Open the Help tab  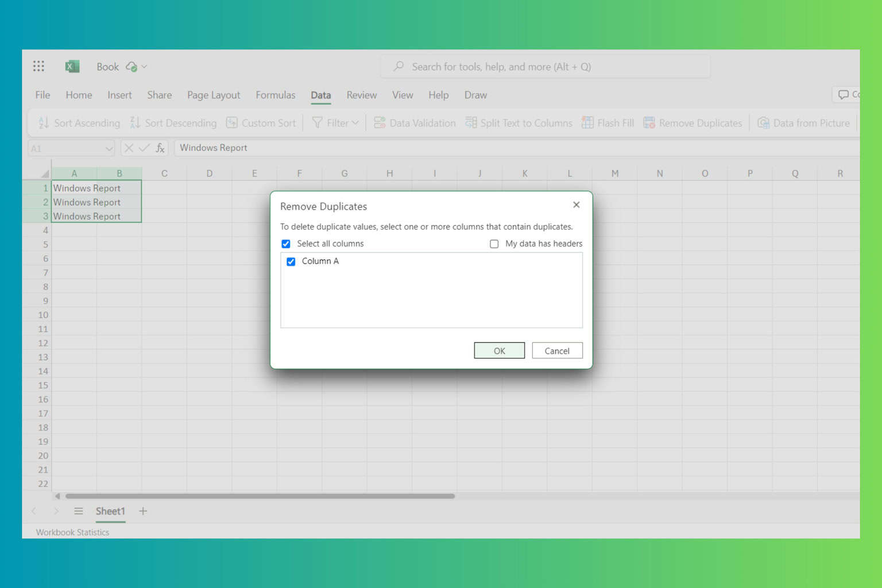(438, 95)
